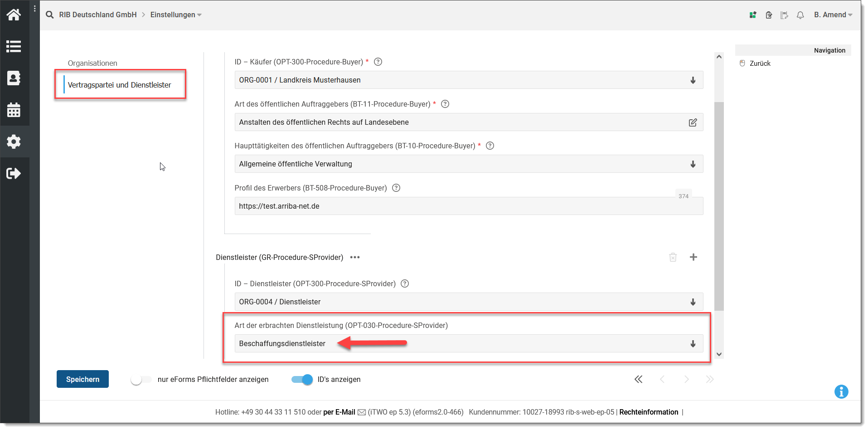Click RIB Deutschland GmbH breadcrumb
This screenshot has height=430, width=868.
97,15
